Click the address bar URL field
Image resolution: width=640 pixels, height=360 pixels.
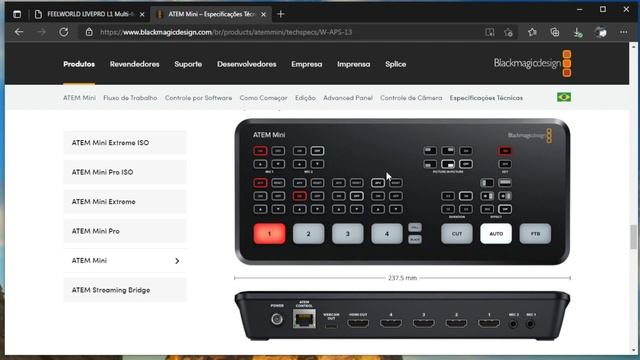(226, 32)
